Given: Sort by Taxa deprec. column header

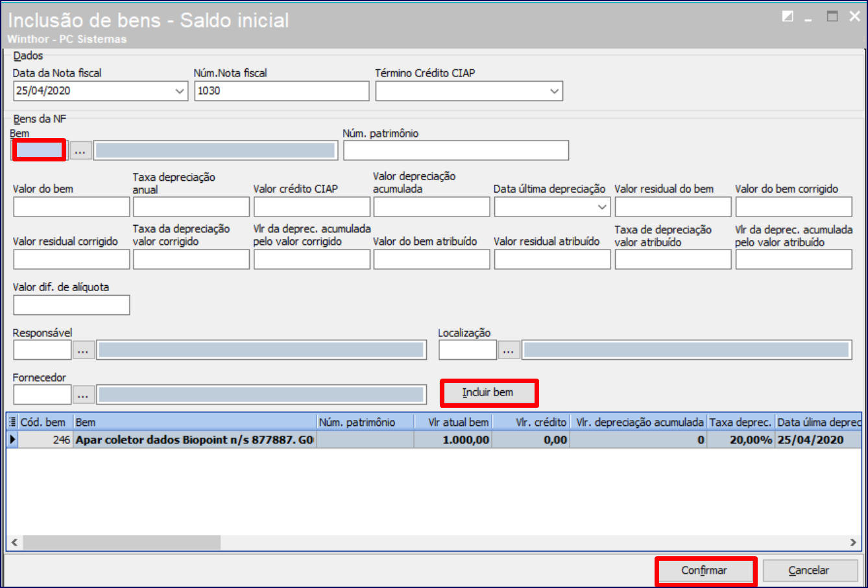Looking at the screenshot, I should point(741,422).
